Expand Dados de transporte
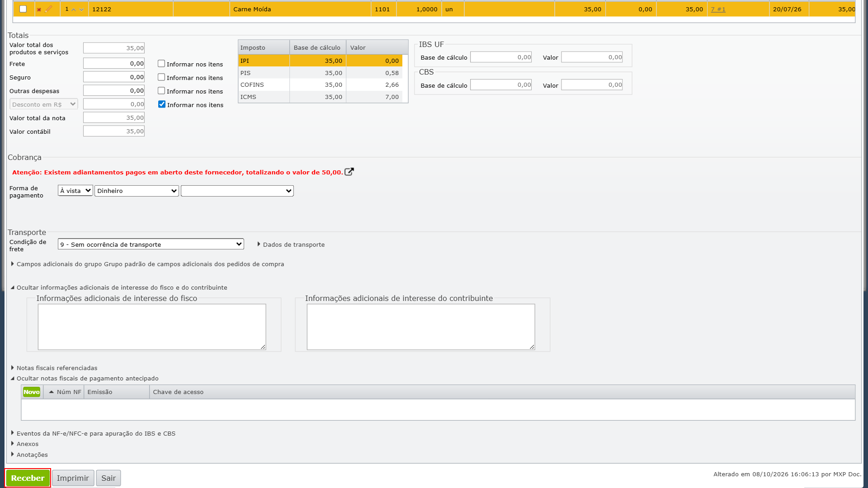868x488 pixels. pos(291,244)
